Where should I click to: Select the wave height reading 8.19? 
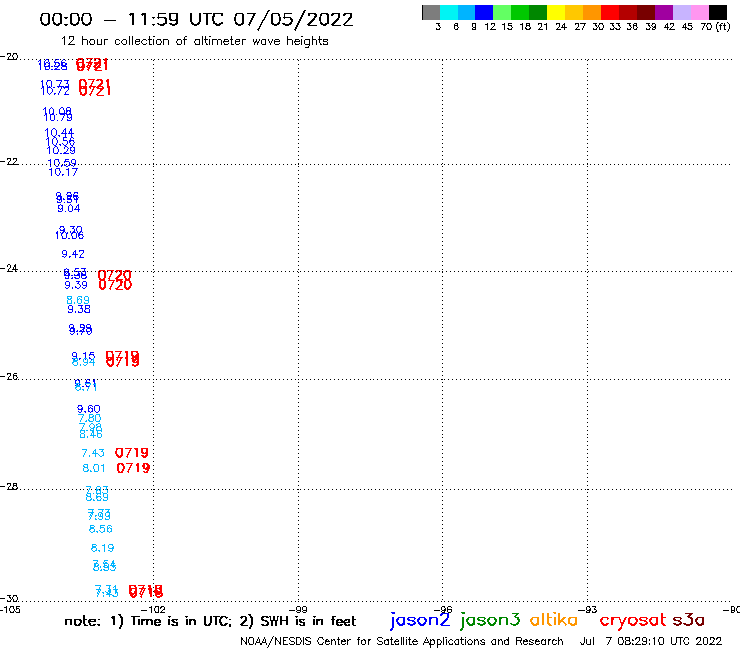(x=102, y=548)
